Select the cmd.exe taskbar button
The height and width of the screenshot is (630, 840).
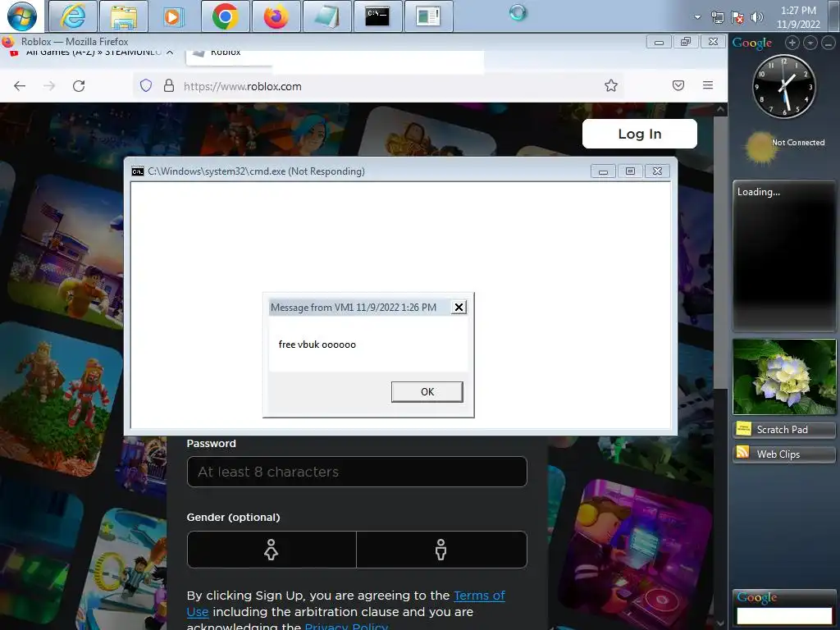tap(377, 16)
